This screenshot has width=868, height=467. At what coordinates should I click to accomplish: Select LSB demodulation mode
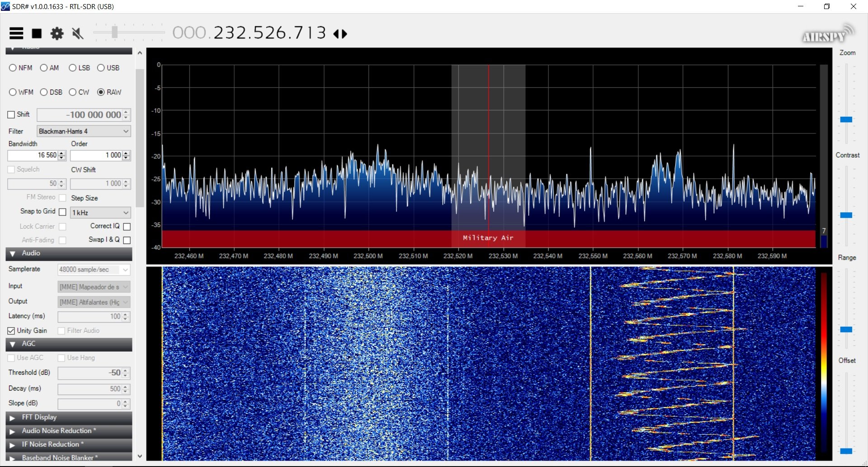(79, 68)
